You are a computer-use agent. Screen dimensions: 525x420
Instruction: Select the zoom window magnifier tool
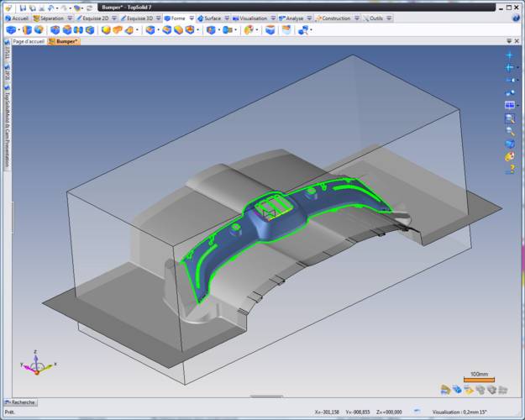(x=509, y=118)
